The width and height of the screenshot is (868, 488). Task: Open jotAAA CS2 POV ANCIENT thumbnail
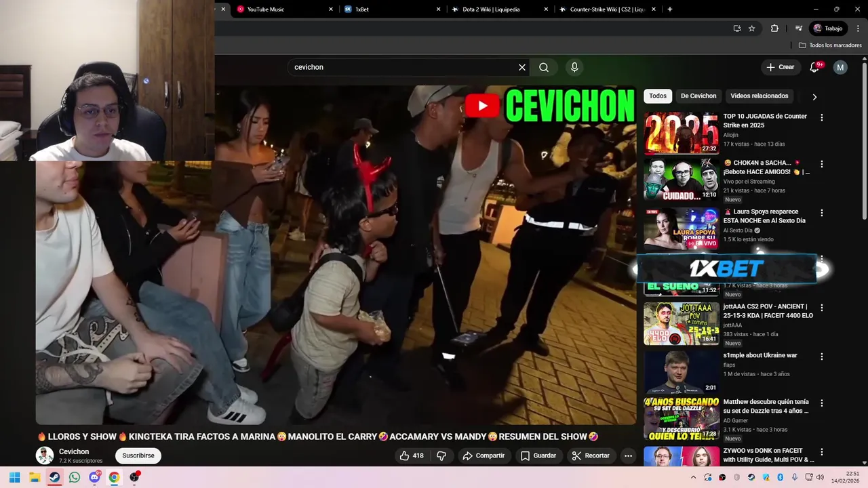(681, 323)
